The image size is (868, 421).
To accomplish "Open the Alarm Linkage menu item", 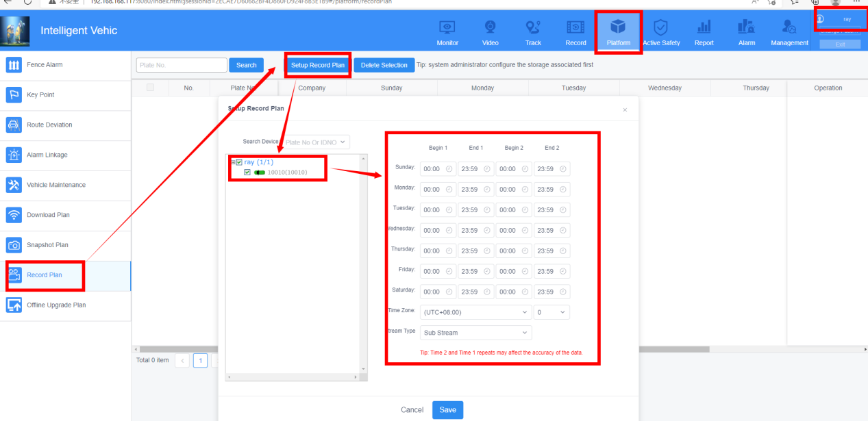I will coord(65,155).
